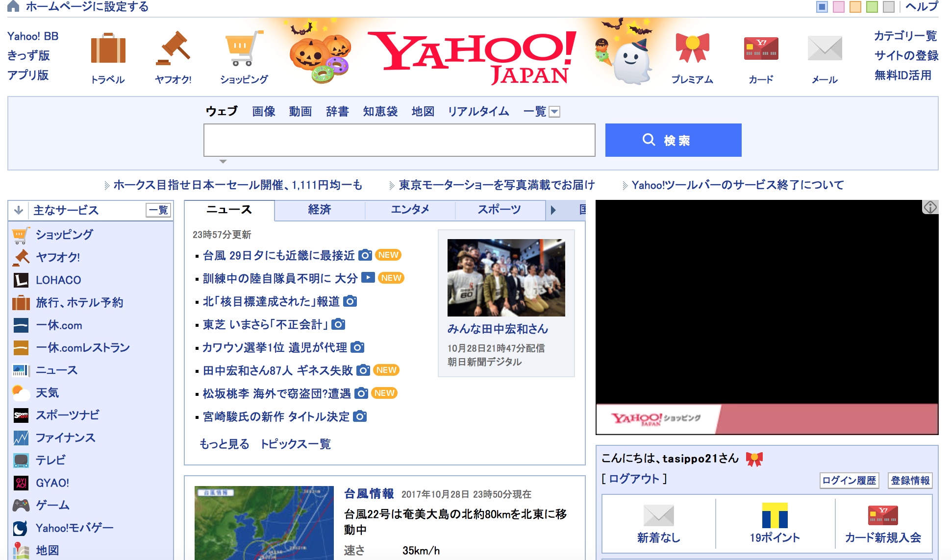Open the Shopping (ショッピング) cart icon in header
Viewport: 951px width, 560px height.
click(244, 49)
